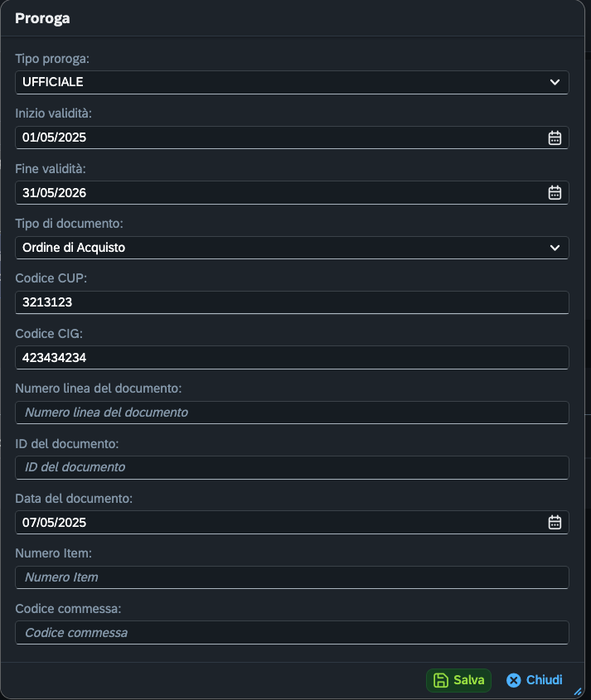The width and height of the screenshot is (591, 700).
Task: Click the Codice CIG field with 423434234
Action: [292, 358]
